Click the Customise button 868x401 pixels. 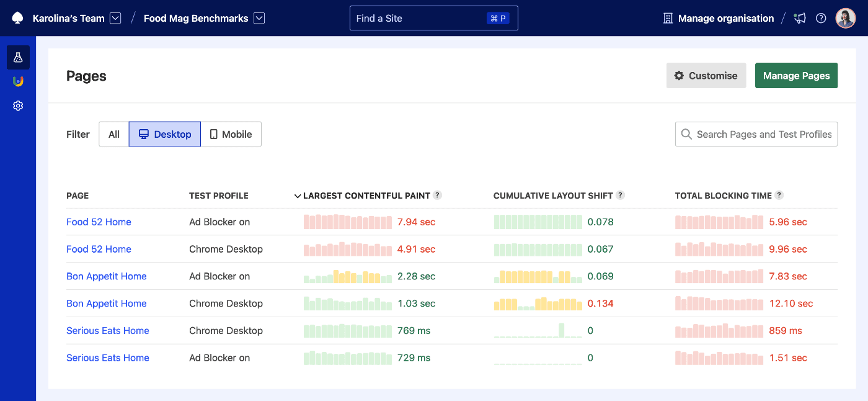(x=706, y=76)
